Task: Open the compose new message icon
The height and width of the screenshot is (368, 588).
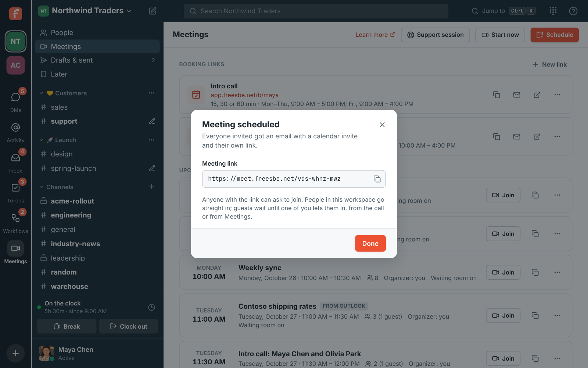Action: pyautogui.click(x=153, y=11)
